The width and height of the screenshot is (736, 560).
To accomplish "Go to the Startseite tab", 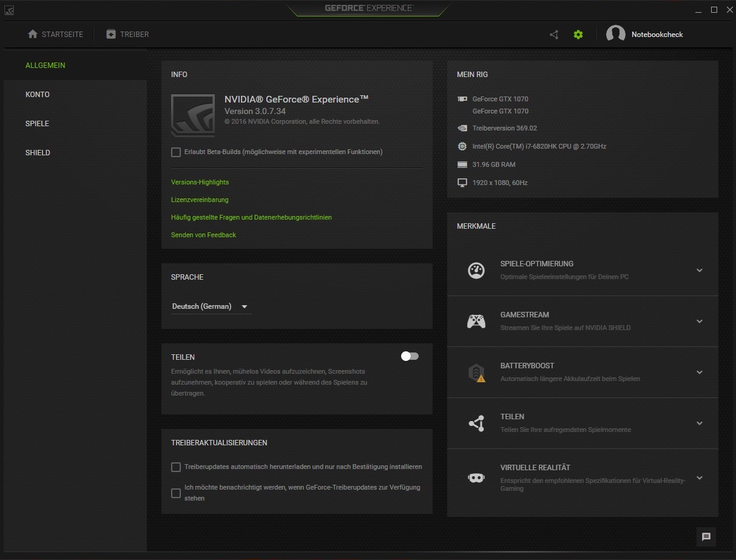I will pyautogui.click(x=55, y=35).
